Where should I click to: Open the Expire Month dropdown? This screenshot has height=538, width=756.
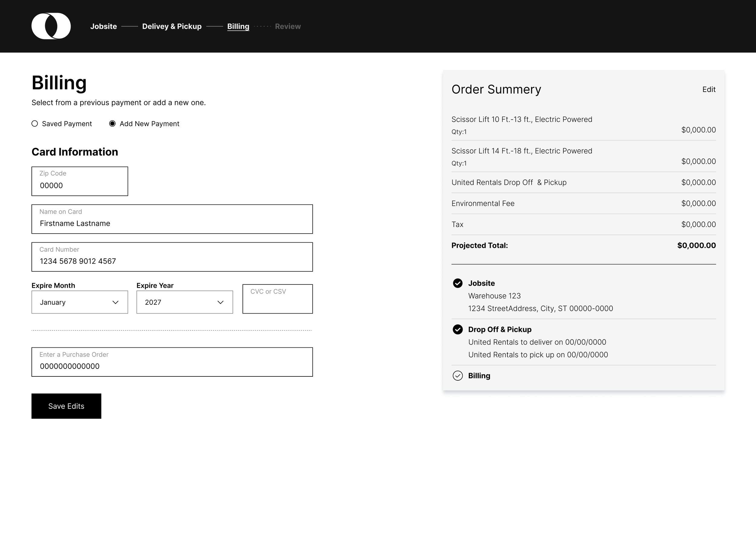[x=80, y=302]
